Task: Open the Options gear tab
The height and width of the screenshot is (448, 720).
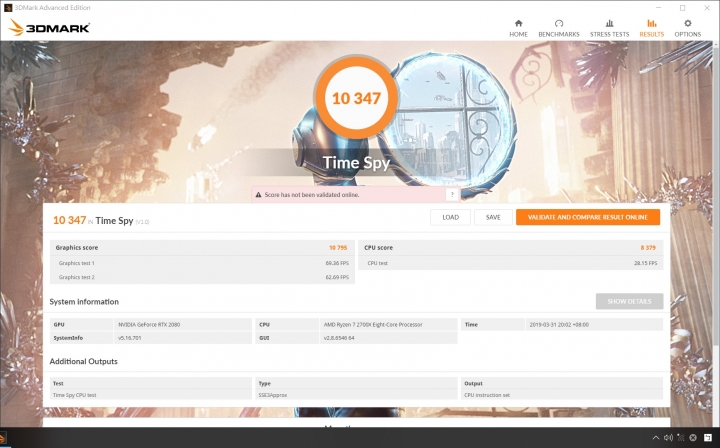Action: 687,28
